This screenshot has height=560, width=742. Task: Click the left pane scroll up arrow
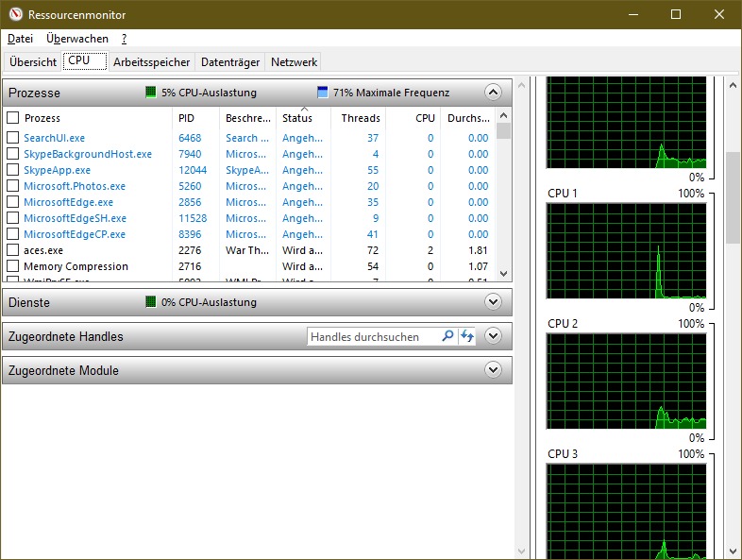[x=521, y=85]
